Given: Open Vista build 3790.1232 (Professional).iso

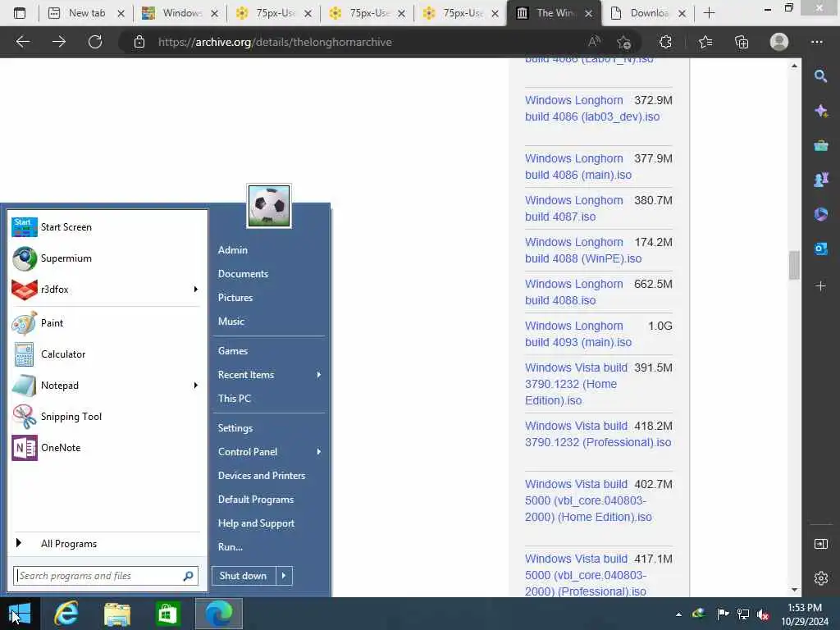Looking at the screenshot, I should pyautogui.click(x=598, y=434).
